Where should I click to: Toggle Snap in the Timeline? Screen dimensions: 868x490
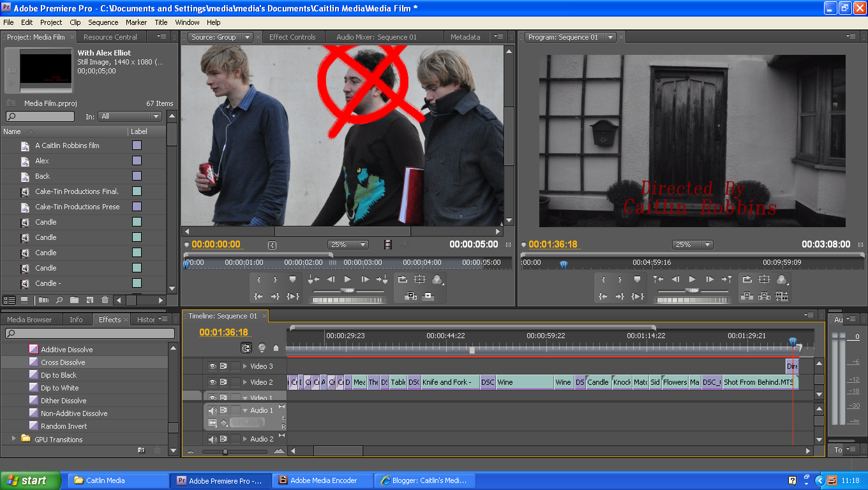click(x=246, y=348)
